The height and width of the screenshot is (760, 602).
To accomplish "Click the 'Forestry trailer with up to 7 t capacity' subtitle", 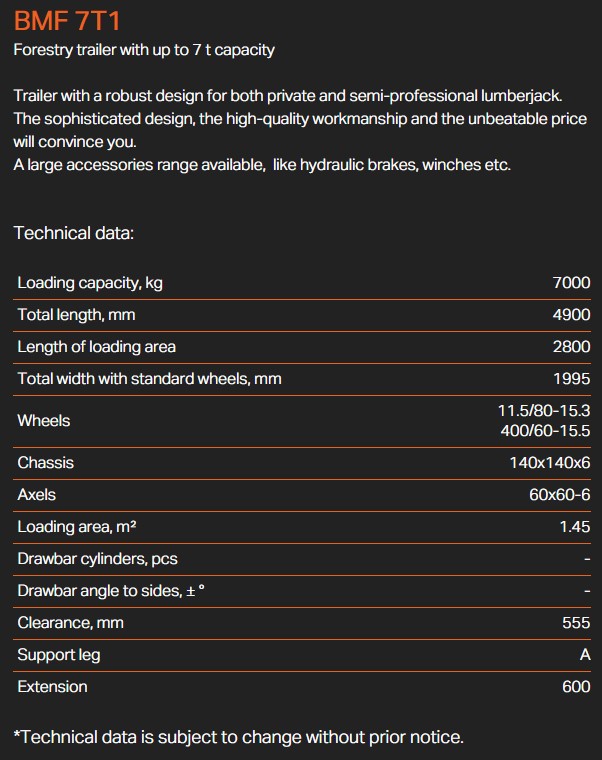I will point(144,50).
